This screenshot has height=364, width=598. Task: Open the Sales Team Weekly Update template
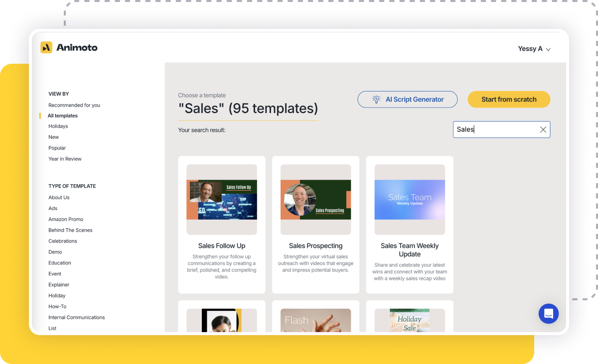(x=410, y=199)
